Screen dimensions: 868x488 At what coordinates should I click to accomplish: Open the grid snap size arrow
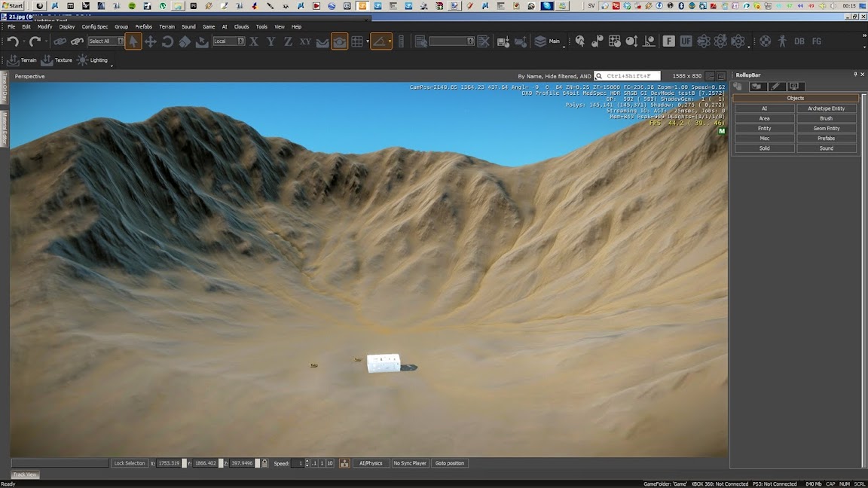click(x=368, y=41)
